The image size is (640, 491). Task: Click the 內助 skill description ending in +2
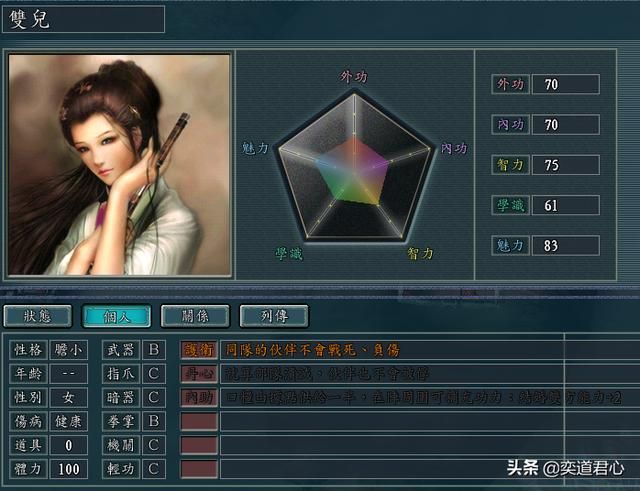pyautogui.click(x=423, y=398)
